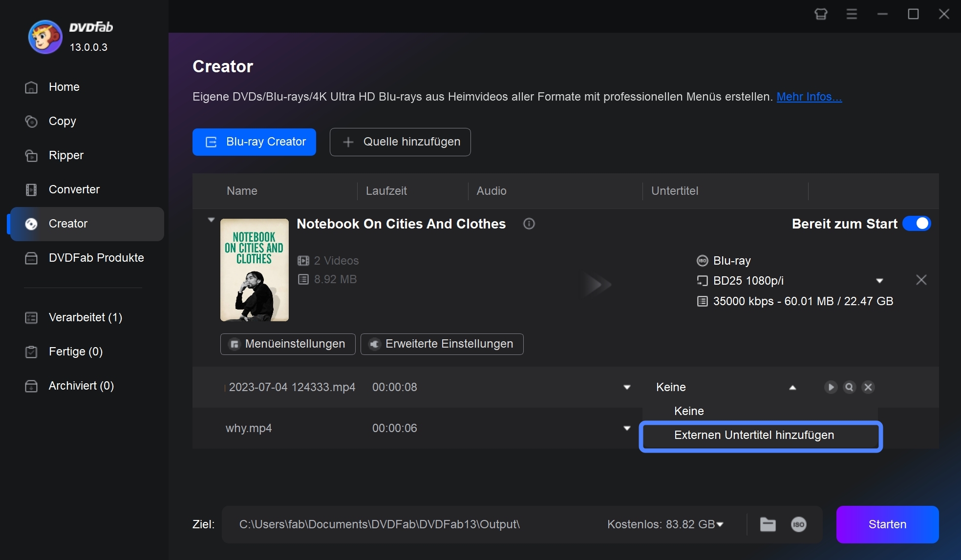Image resolution: width=961 pixels, height=560 pixels.
Task: Click Starten to begin creation
Action: [x=887, y=524]
